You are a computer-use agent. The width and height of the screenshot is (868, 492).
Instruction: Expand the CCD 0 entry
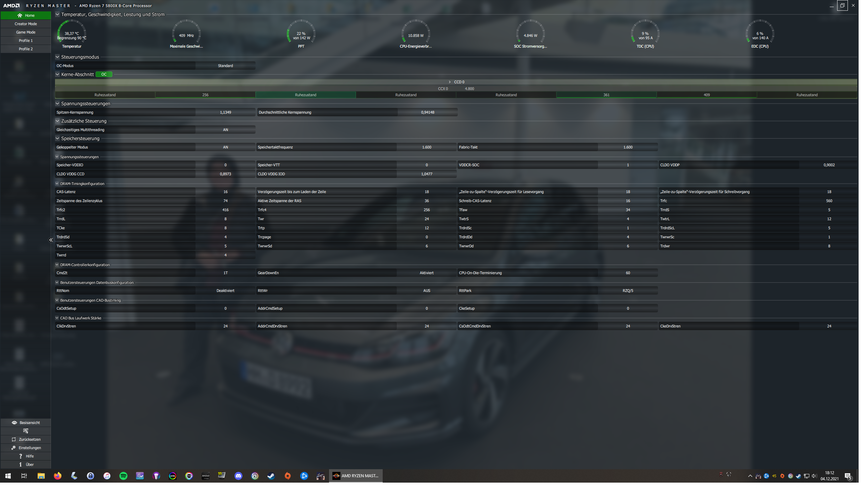[x=450, y=82]
